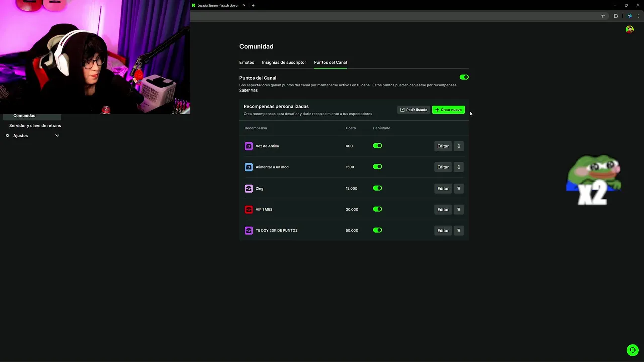644x362 pixels.
Task: Click Crear nuevo button
Action: click(448, 110)
